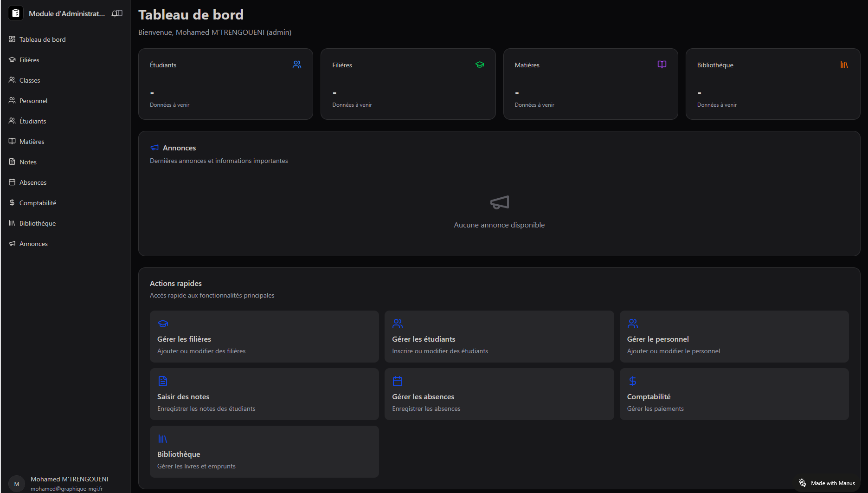Click the calendar icon on Gérer les absences
868x493 pixels.
(x=398, y=381)
